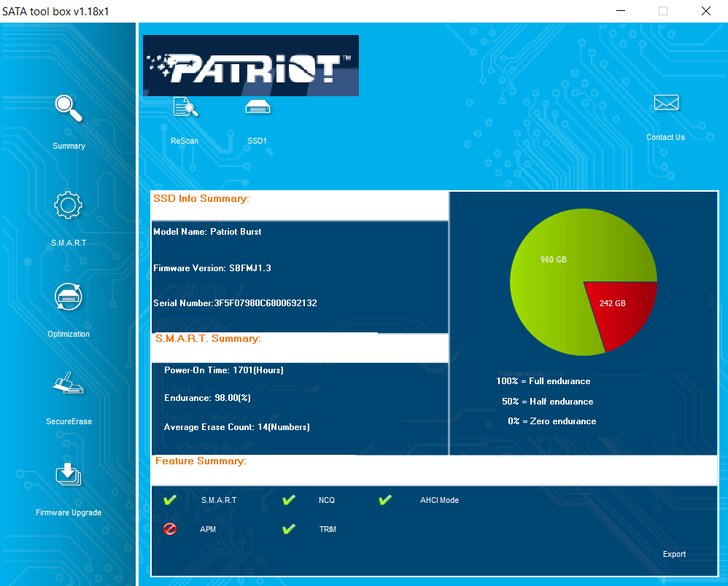The image size is (728, 586).
Task: Open the Optimization drive icon
Action: (69, 297)
